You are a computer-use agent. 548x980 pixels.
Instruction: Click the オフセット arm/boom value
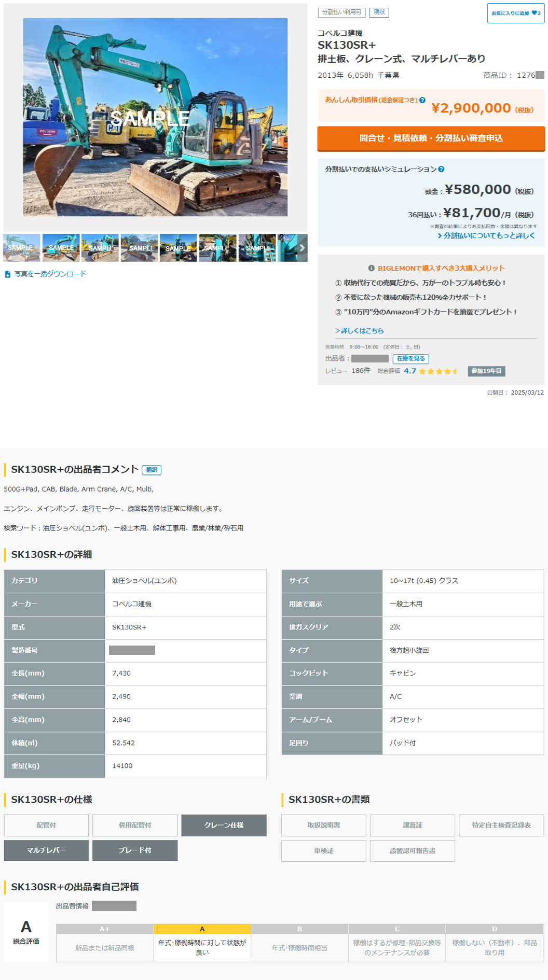(x=406, y=720)
